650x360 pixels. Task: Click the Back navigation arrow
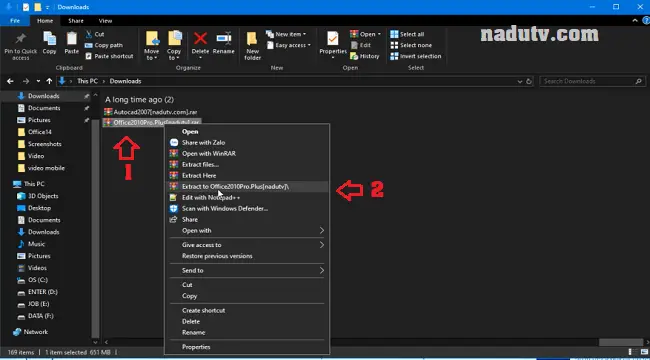(10, 81)
